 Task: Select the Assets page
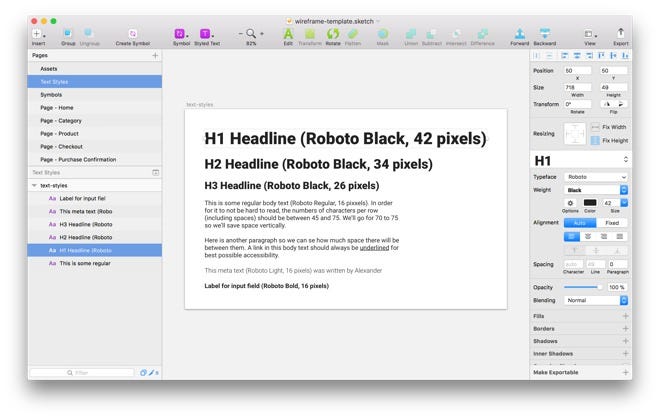[x=95, y=69]
